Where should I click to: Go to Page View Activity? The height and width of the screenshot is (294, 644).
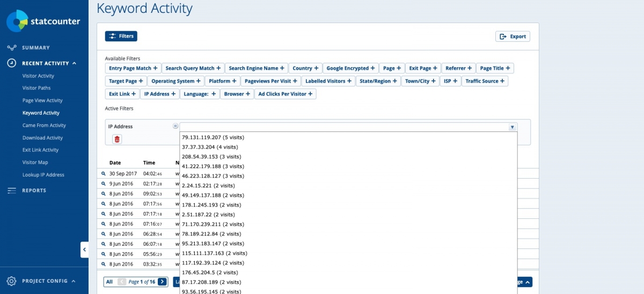(x=42, y=100)
